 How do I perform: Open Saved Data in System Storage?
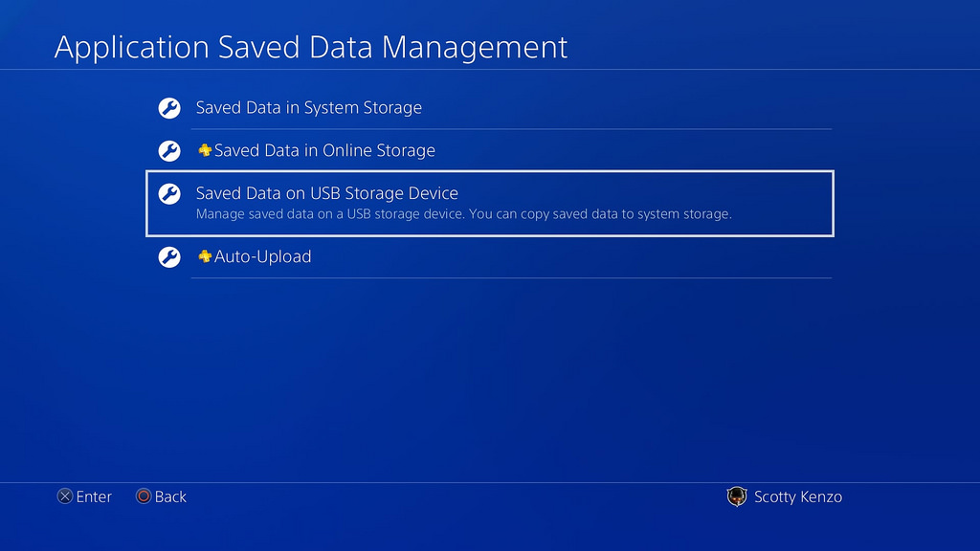click(x=308, y=108)
